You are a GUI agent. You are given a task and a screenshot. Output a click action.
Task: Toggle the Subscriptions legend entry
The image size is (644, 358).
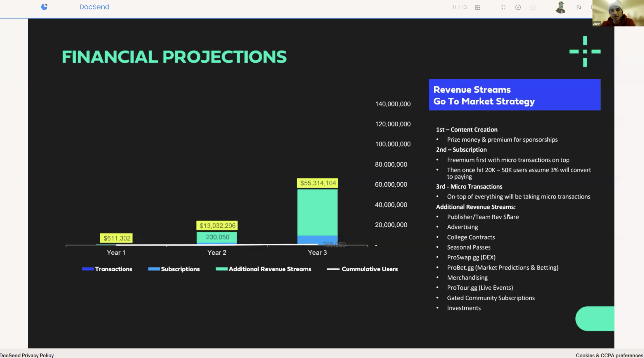(x=174, y=269)
